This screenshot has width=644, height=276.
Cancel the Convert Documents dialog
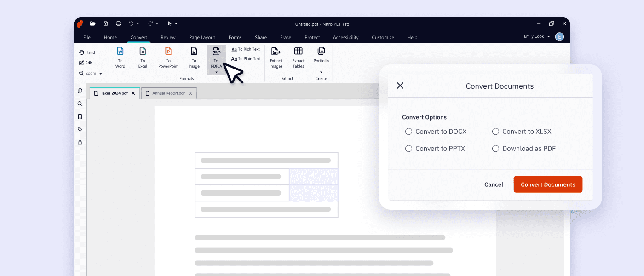[494, 184]
